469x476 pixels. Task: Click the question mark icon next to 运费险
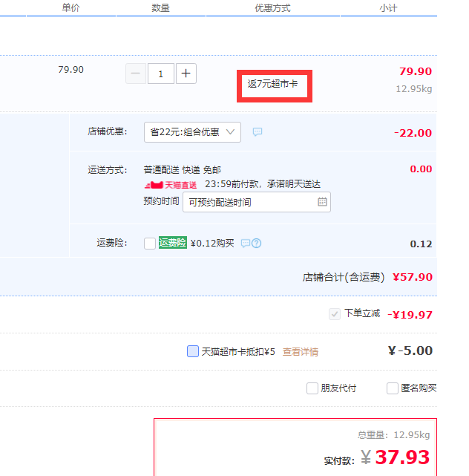click(x=257, y=243)
